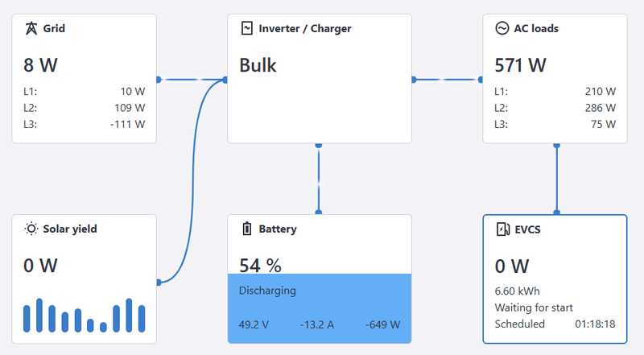Click the Grid pylon icon
Screen dimensions: 644x355
tap(31, 28)
